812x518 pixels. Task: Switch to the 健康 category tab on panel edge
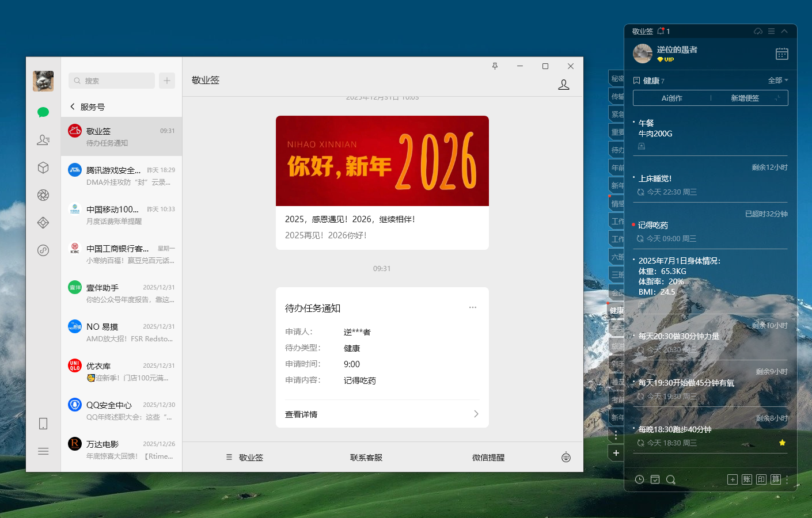coord(616,310)
